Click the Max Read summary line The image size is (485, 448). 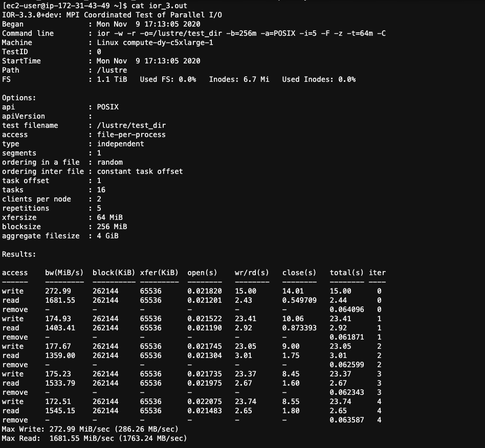(94, 439)
